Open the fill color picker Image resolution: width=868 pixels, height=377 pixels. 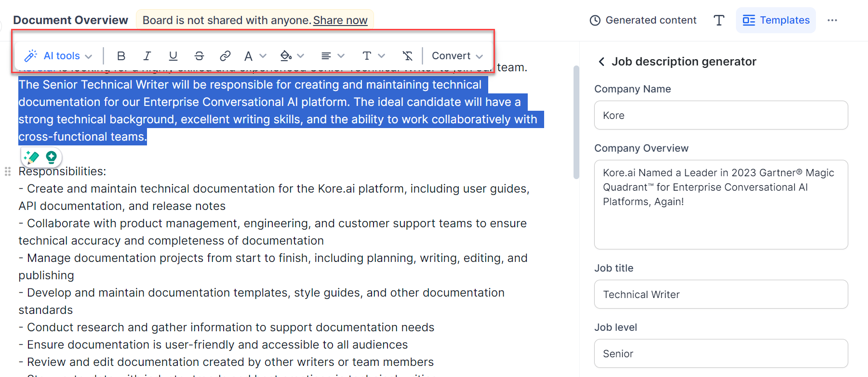[x=292, y=56]
